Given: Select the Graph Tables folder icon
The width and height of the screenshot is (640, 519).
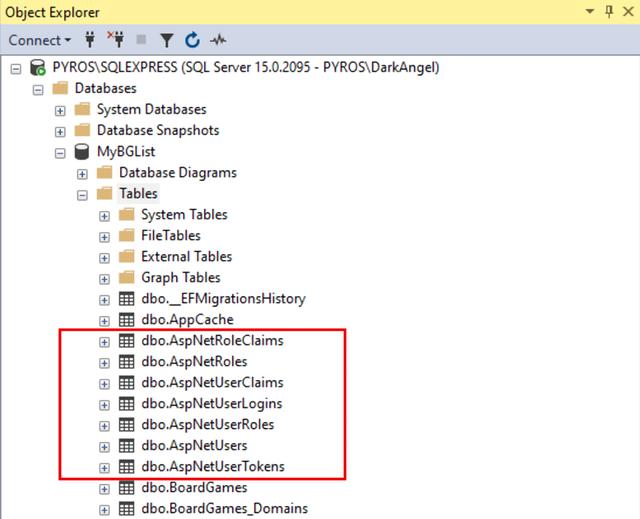Looking at the screenshot, I should [127, 277].
